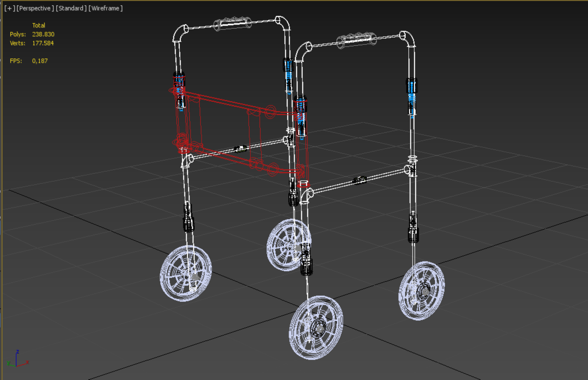This screenshot has height=380, width=588.
Task: Select black clip on right side crossbar
Action: [360, 180]
